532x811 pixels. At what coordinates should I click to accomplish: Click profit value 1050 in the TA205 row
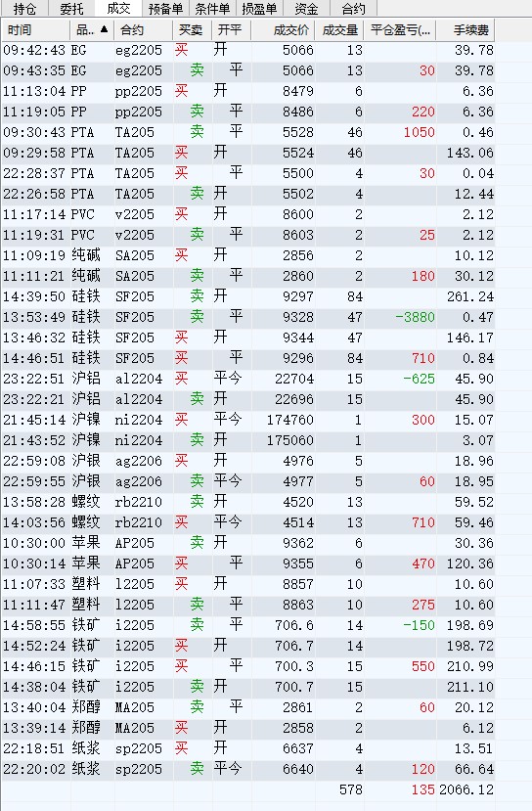point(419,132)
